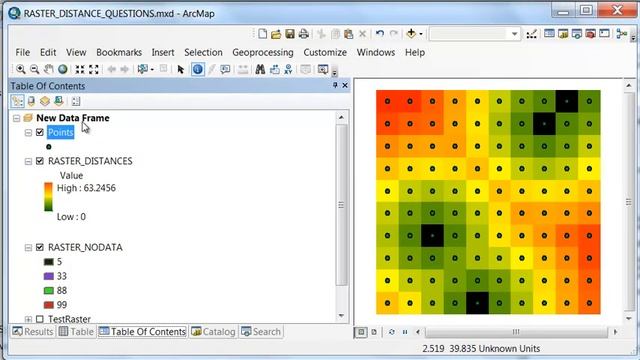This screenshot has height=360, width=640.
Task: Open the HTML Popup tool
Action: pyautogui.click(x=225, y=69)
